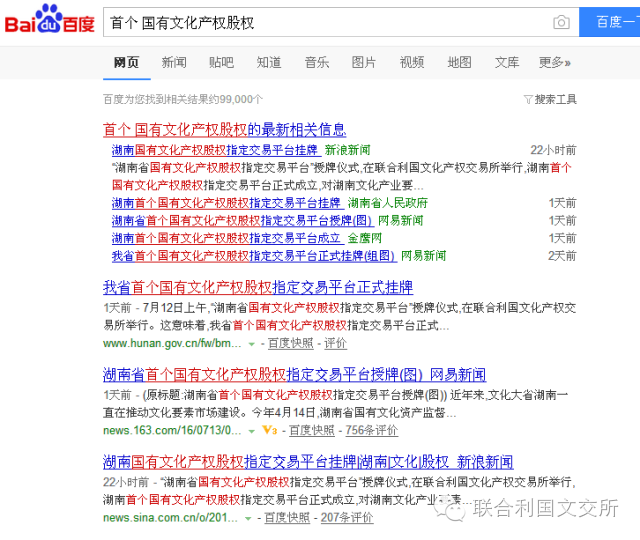
Task: Open result 湖南省首个国有文化产权股权指定交易平台授牌(图) 网易新闻
Action: 294,375
